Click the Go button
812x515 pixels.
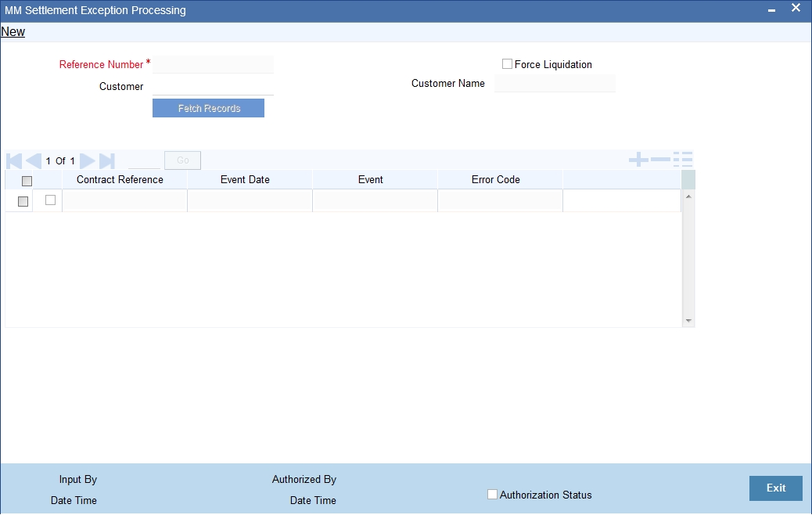(x=182, y=160)
